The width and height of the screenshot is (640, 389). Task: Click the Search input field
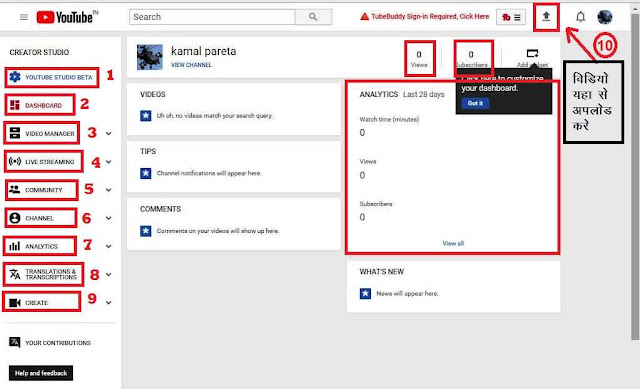tap(212, 17)
